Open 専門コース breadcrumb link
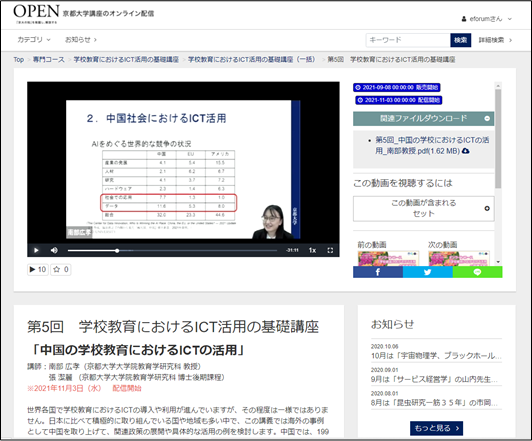This screenshot has width=532, height=441. [x=49, y=60]
